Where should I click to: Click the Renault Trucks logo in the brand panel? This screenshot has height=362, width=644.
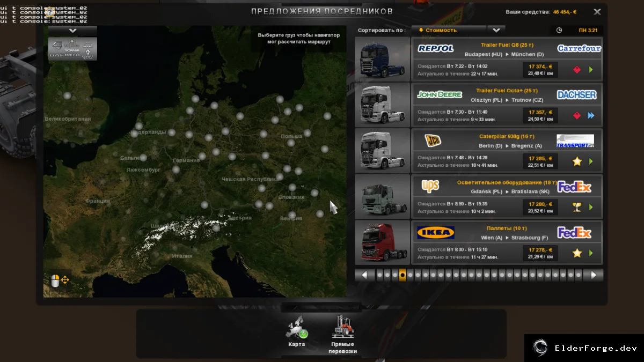(x=87, y=55)
